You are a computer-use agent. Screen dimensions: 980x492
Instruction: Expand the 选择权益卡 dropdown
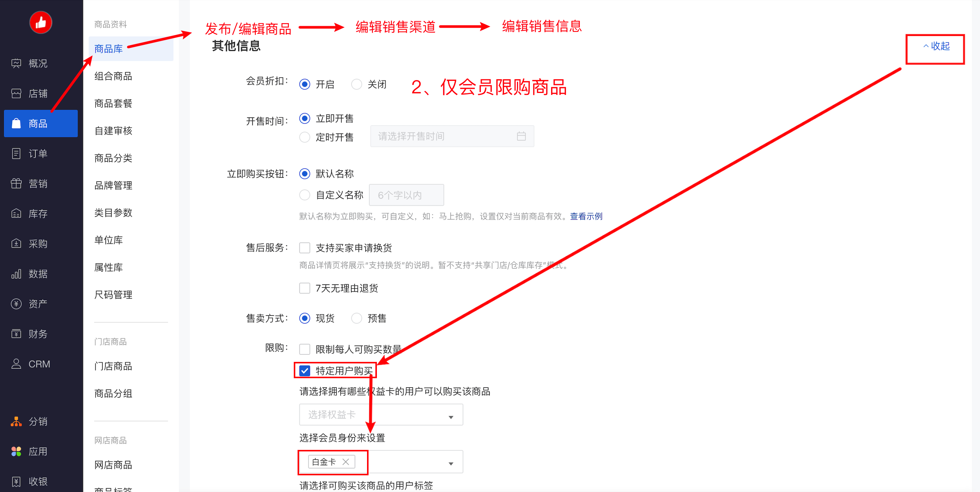[x=381, y=414]
